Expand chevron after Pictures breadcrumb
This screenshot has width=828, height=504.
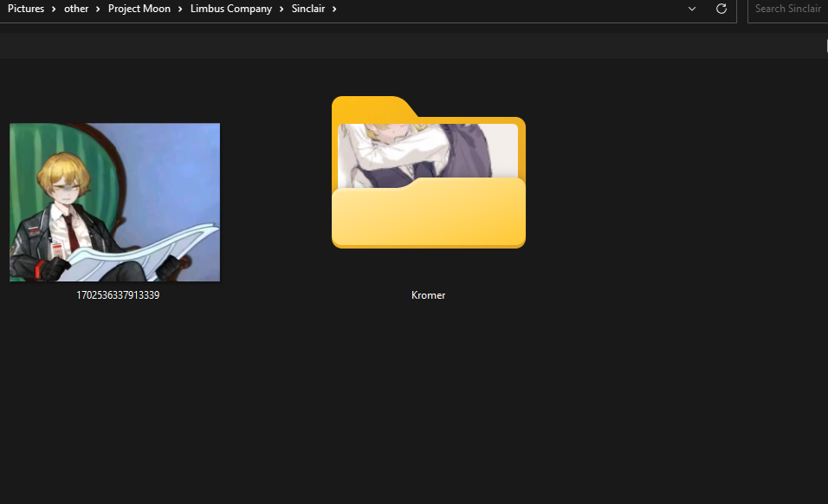54,9
